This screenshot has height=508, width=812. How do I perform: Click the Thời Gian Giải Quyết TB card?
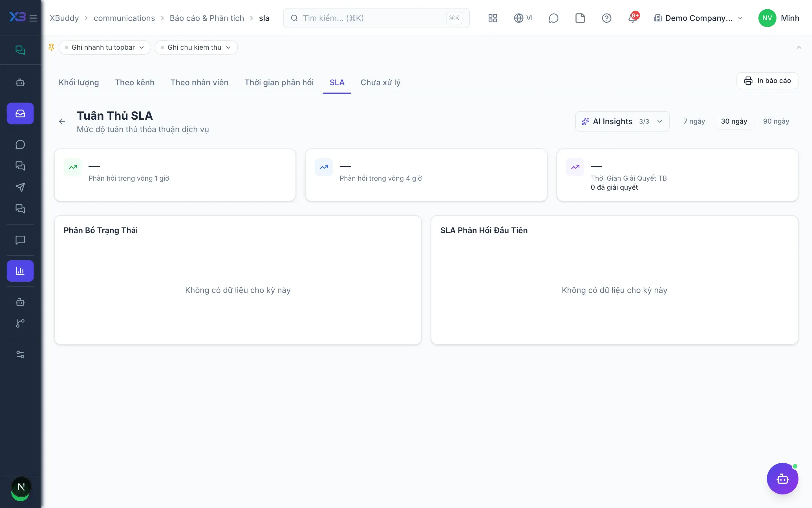click(677, 175)
